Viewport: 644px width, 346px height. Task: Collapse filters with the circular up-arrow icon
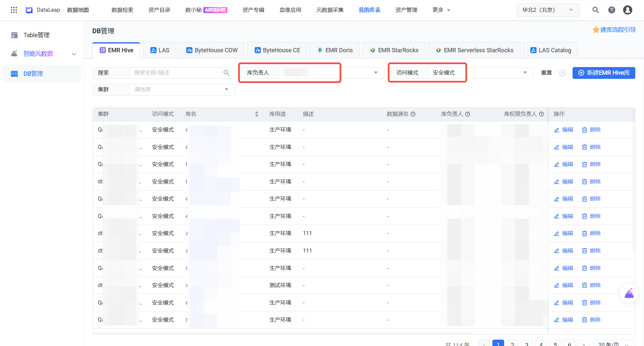562,73
